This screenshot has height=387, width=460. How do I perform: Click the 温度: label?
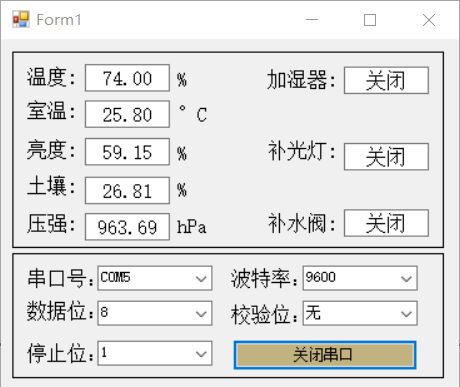[x=51, y=77]
